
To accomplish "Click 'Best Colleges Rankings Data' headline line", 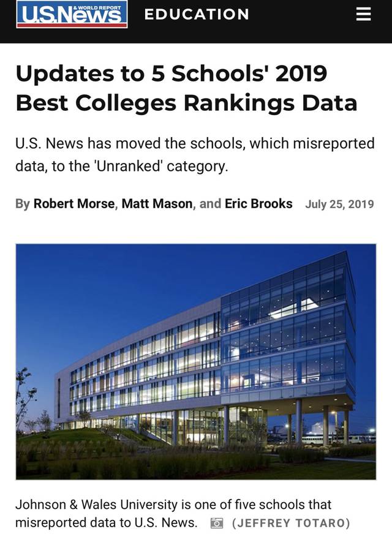I will tap(186, 102).
